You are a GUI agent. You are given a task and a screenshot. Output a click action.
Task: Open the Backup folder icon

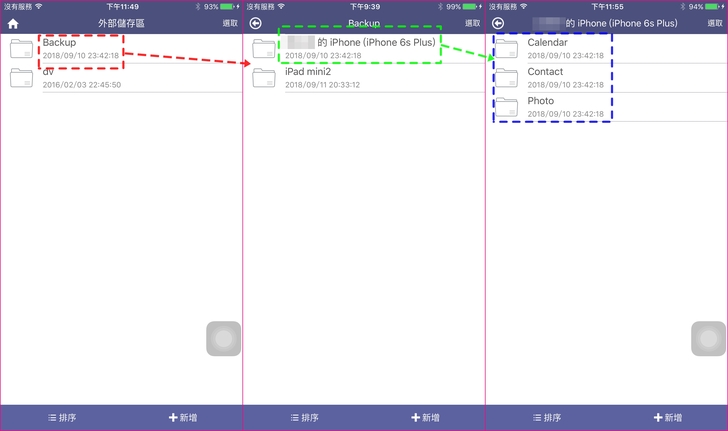22,48
